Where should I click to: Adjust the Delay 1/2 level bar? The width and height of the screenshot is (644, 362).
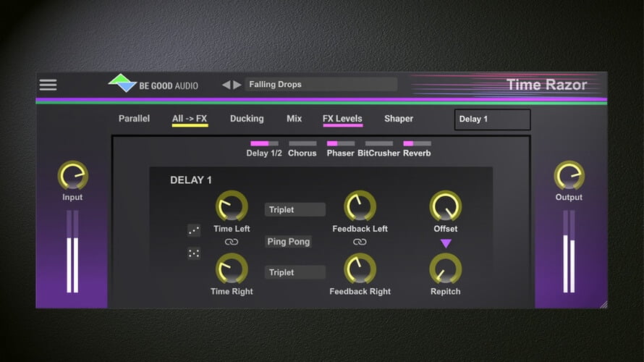coord(265,143)
